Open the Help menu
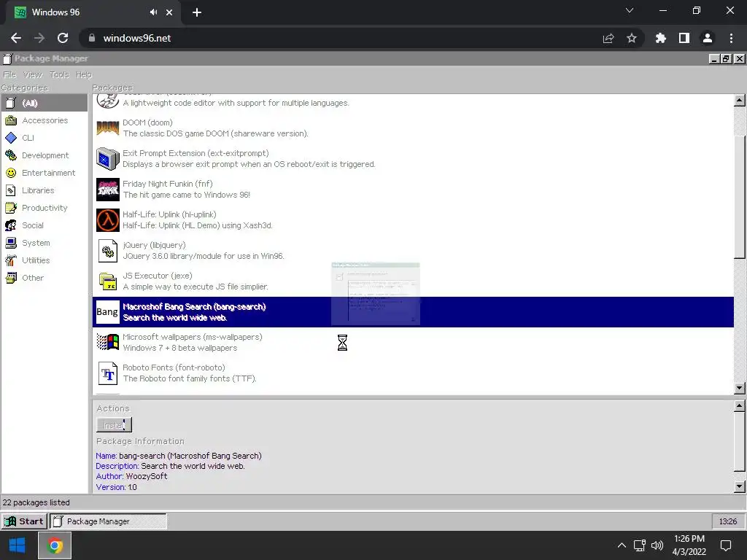This screenshot has height=560, width=747. 84,75
